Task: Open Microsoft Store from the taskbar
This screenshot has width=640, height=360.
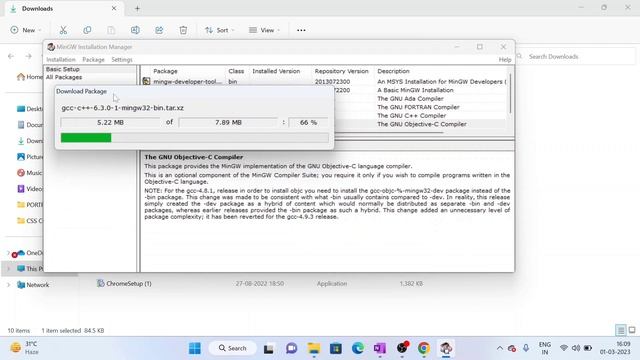Action: [336, 348]
